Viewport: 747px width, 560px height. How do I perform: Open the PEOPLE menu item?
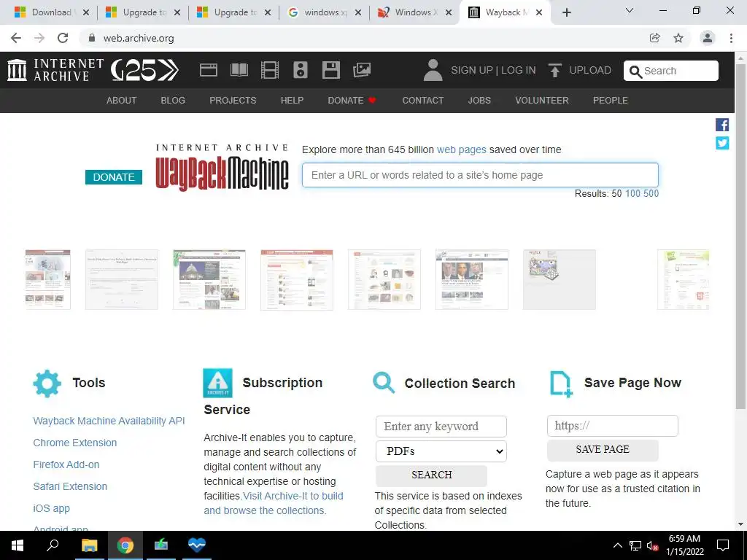pos(611,101)
